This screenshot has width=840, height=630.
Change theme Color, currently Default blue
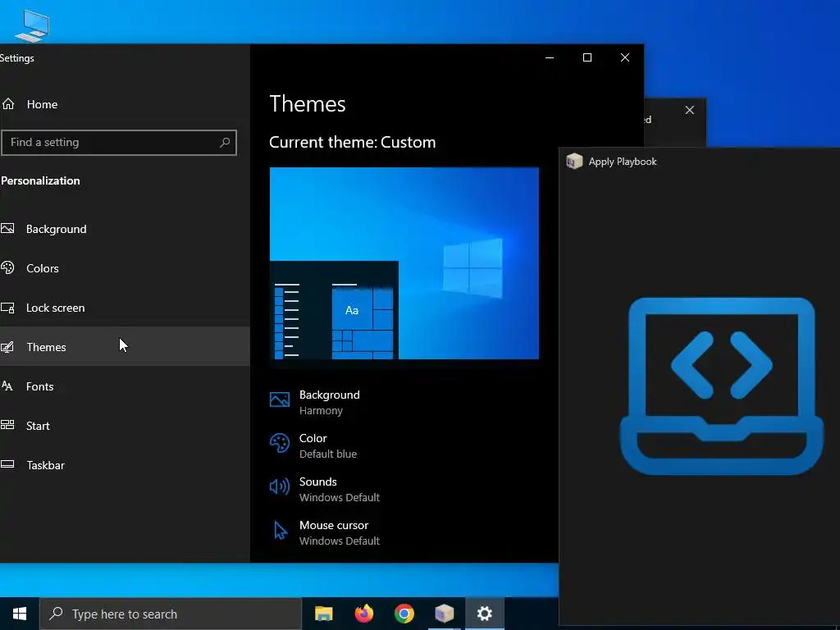point(328,445)
